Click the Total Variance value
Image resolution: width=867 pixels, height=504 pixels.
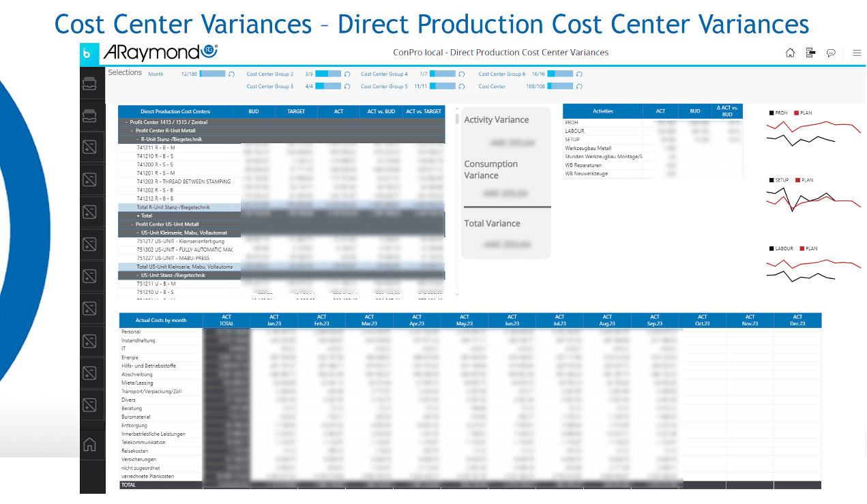click(x=505, y=244)
